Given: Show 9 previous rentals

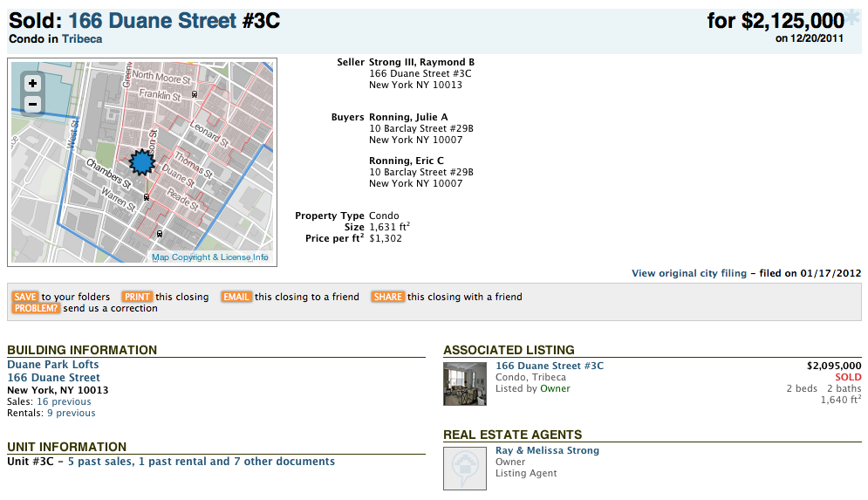Looking at the screenshot, I should (x=72, y=413).
